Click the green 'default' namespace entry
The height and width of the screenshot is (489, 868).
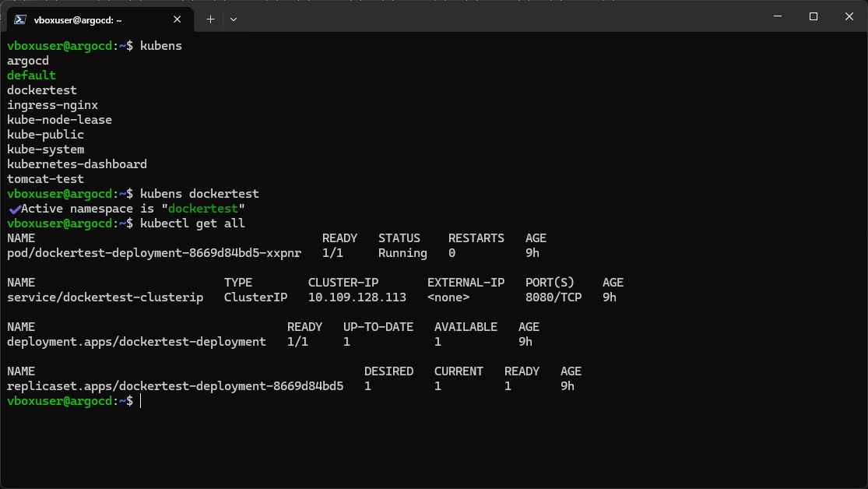click(31, 76)
